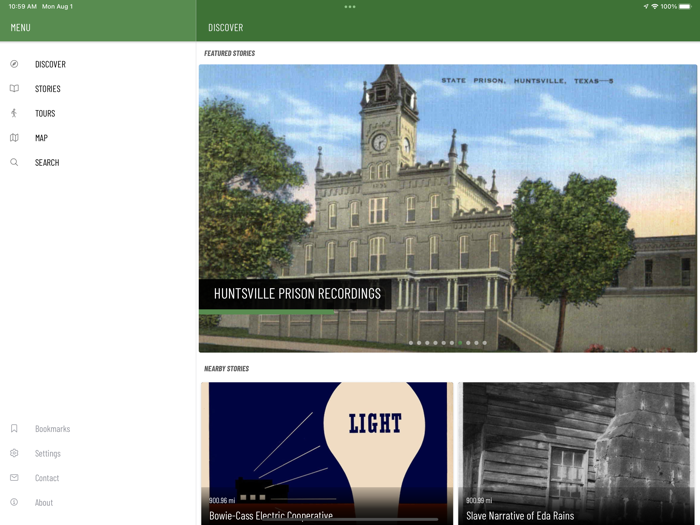Click the active green carousel dot
The width and height of the screenshot is (700, 525).
460,343
